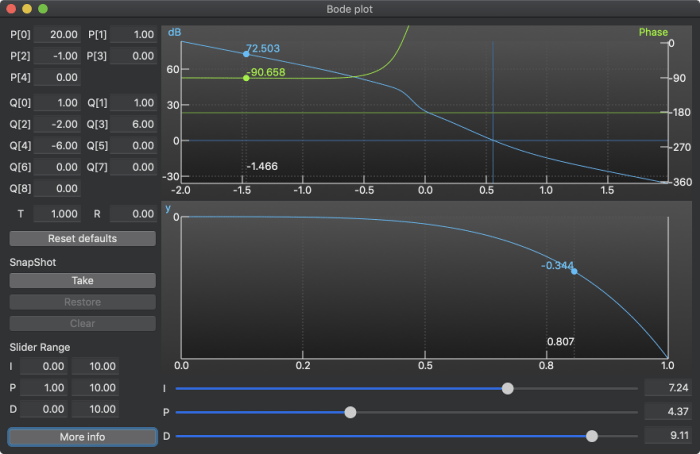Click the T value field
The image size is (700, 454).
[x=59, y=214]
